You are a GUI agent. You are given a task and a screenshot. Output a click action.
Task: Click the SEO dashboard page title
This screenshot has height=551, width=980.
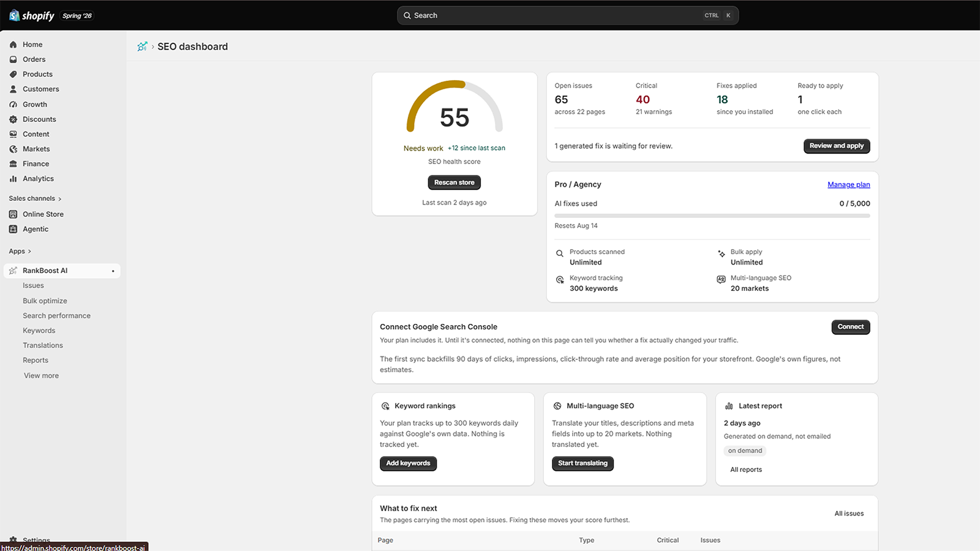(x=192, y=47)
